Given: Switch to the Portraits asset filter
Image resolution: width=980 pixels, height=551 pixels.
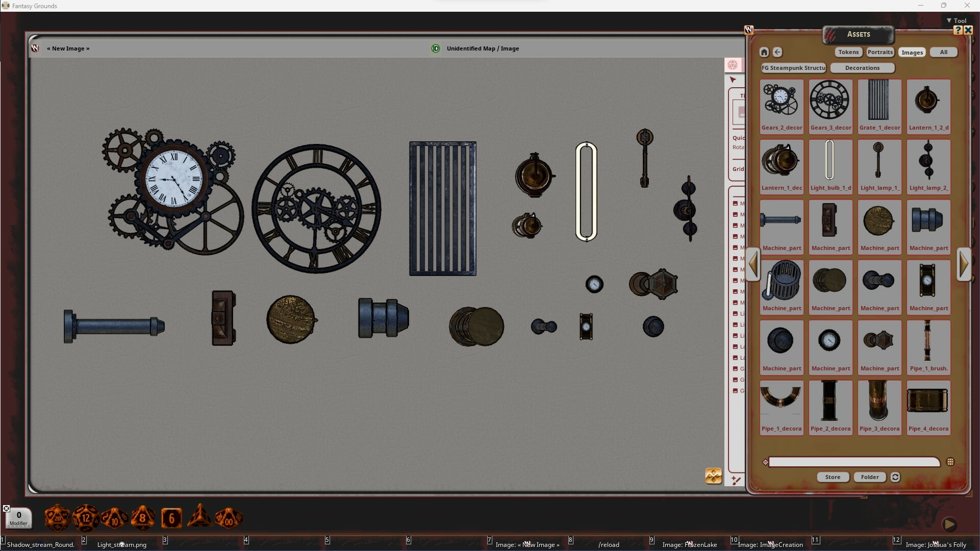Looking at the screenshot, I should [880, 52].
